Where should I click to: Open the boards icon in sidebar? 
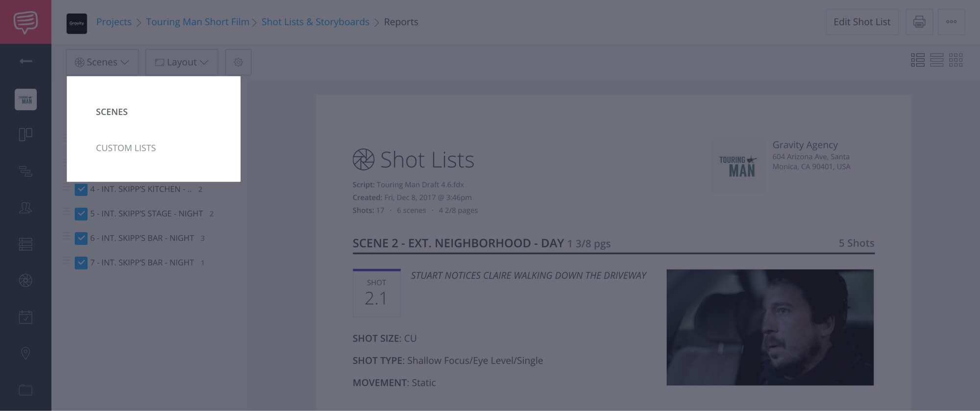pyautogui.click(x=25, y=134)
